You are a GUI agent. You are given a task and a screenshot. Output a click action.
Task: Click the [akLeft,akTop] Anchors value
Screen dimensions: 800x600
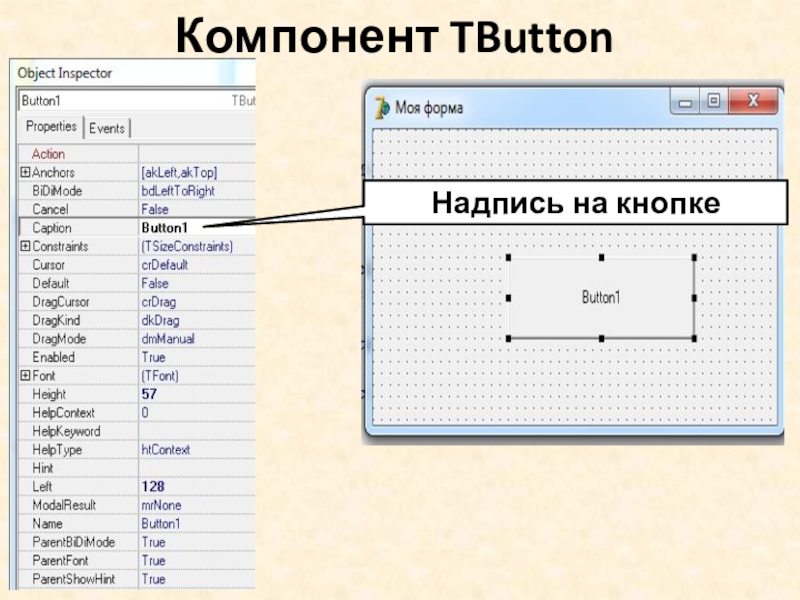[x=179, y=172]
